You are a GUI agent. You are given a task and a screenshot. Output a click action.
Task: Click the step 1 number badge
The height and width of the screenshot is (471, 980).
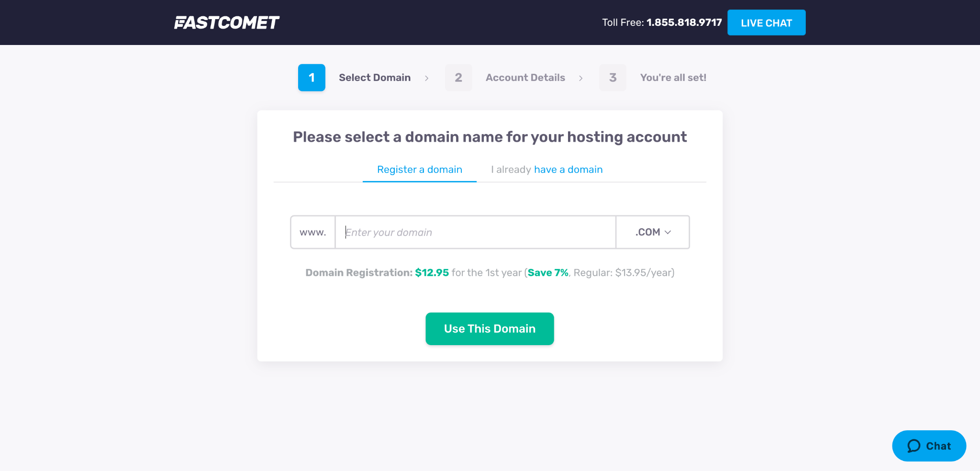click(312, 78)
